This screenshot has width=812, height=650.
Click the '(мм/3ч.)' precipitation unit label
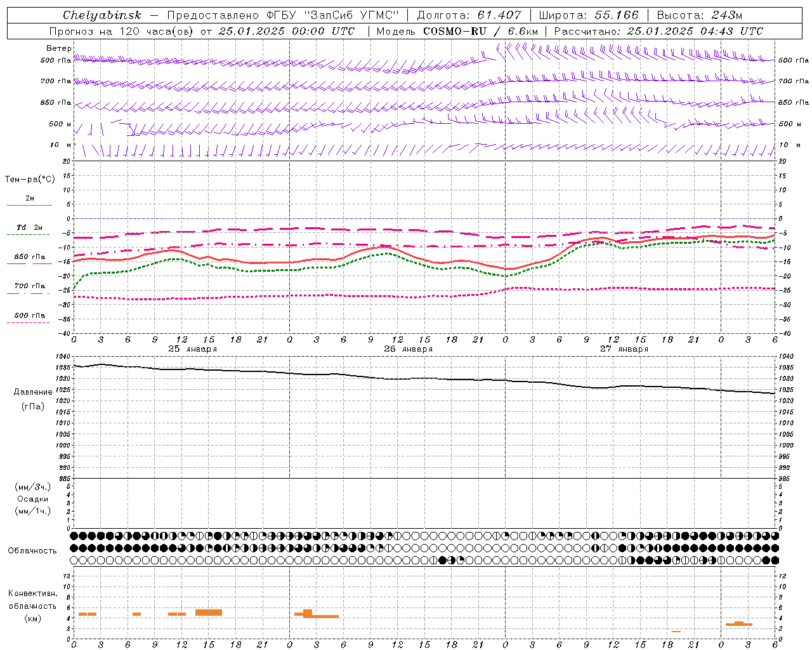click(x=33, y=487)
